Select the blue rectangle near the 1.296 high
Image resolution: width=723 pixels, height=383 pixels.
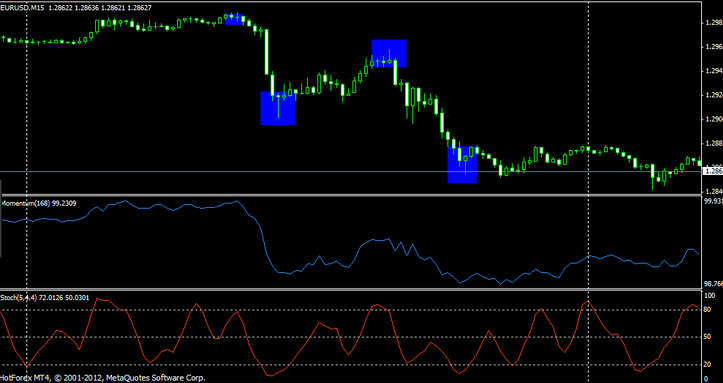coord(389,53)
